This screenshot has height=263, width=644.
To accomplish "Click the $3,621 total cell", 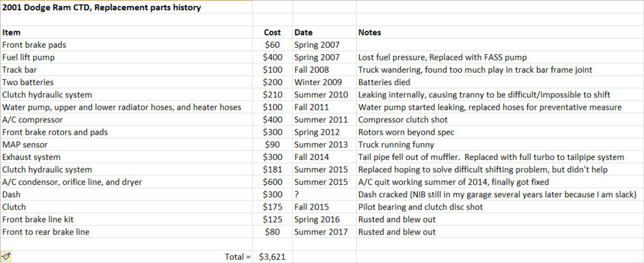I will tap(272, 257).
